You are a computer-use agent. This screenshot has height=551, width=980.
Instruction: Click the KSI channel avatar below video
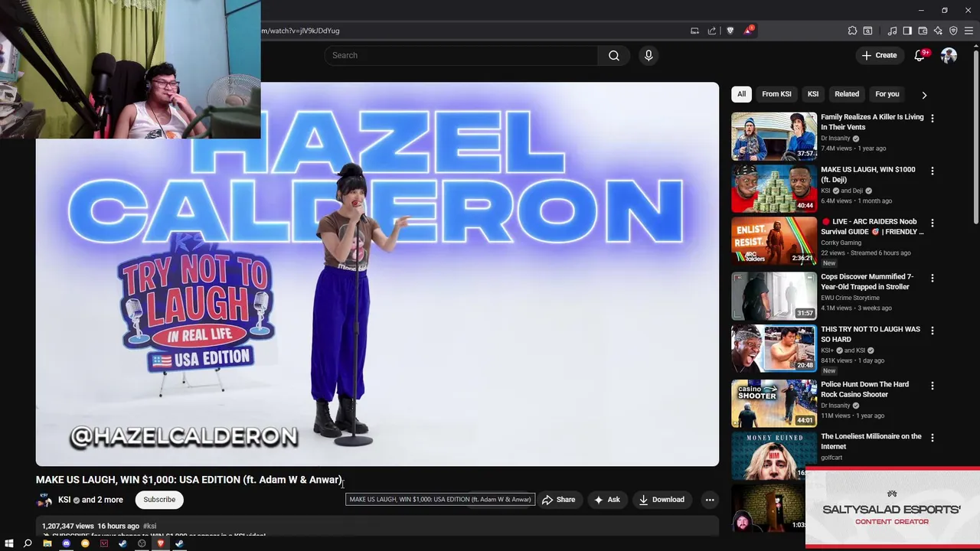coord(44,500)
